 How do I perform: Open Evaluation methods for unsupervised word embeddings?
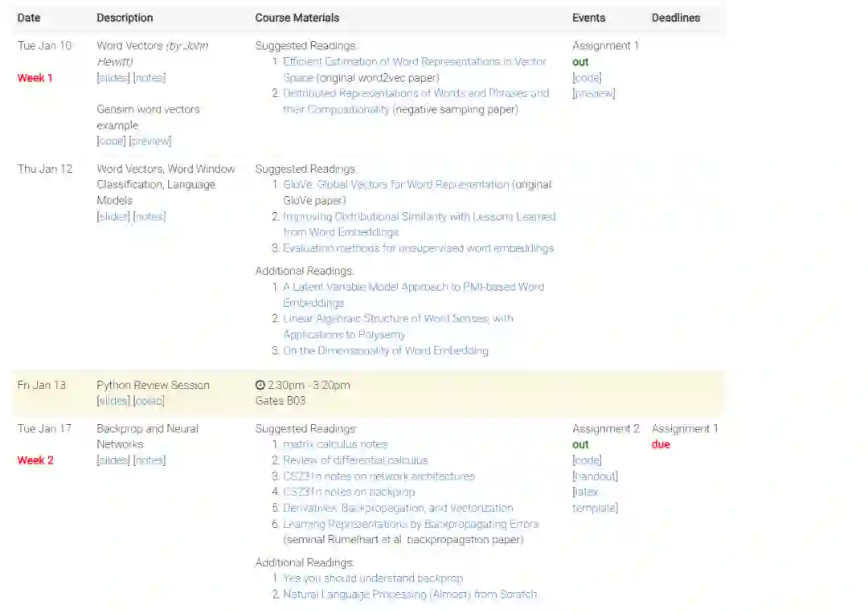[418, 248]
